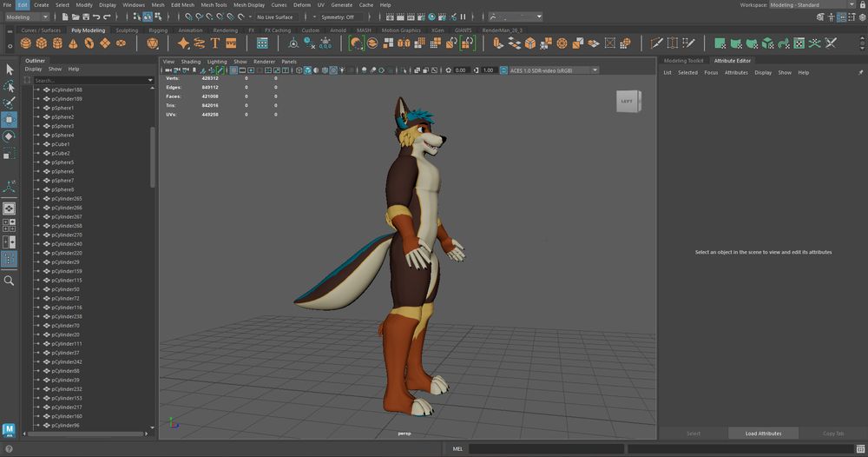Open the Outliner search filter dropdown arrow
The width and height of the screenshot is (868, 457).
point(150,80)
